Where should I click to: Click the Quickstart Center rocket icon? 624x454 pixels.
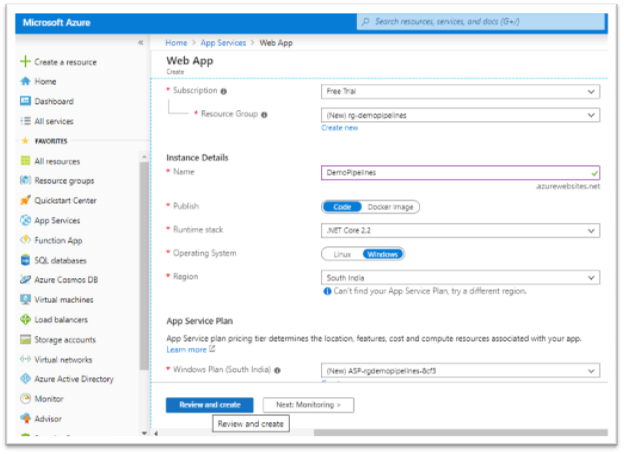point(25,200)
